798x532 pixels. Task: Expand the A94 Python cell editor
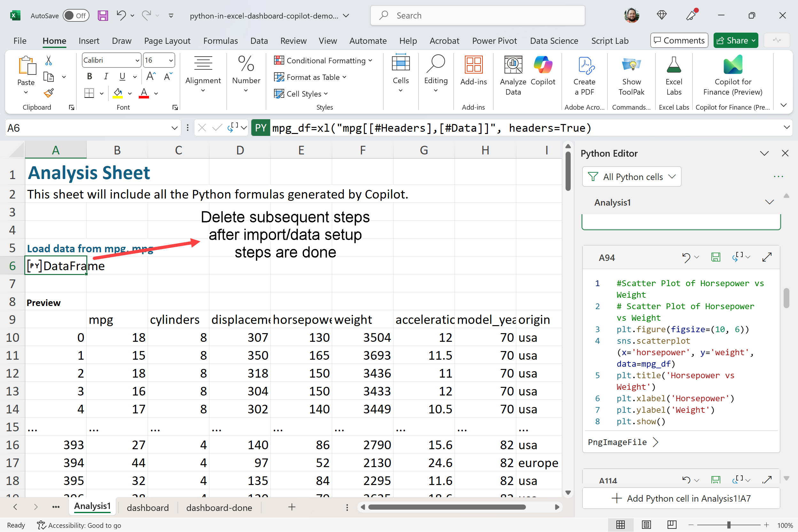767,257
